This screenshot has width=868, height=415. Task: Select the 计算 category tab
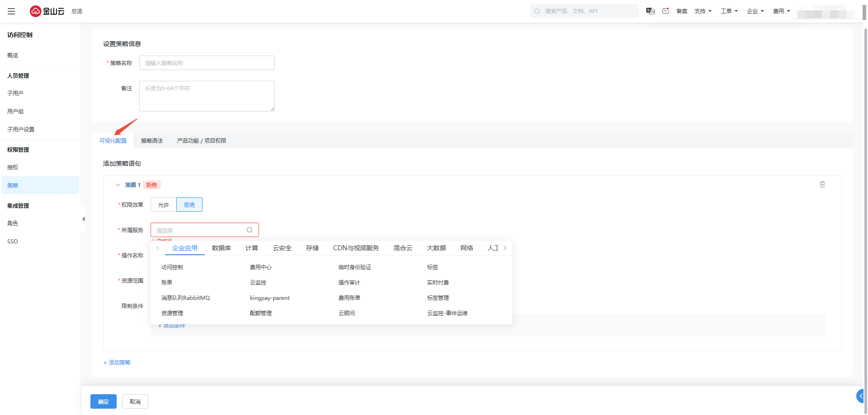pos(252,248)
